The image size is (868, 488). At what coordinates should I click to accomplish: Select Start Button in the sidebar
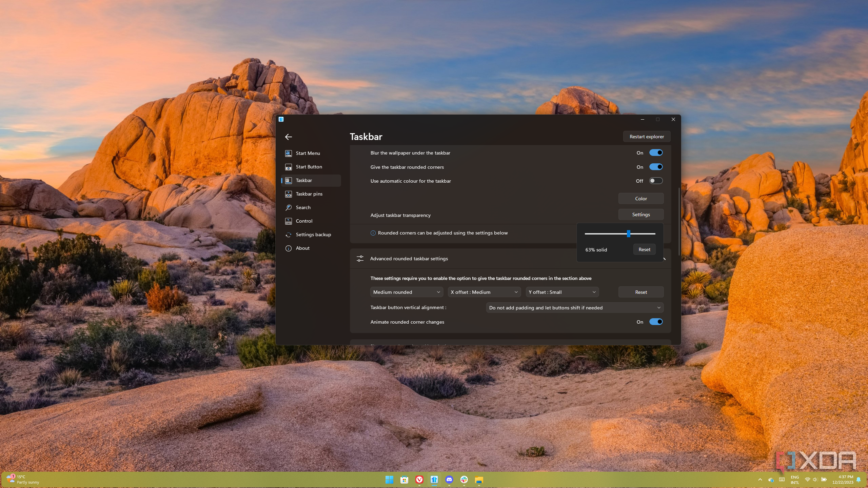coord(311,167)
